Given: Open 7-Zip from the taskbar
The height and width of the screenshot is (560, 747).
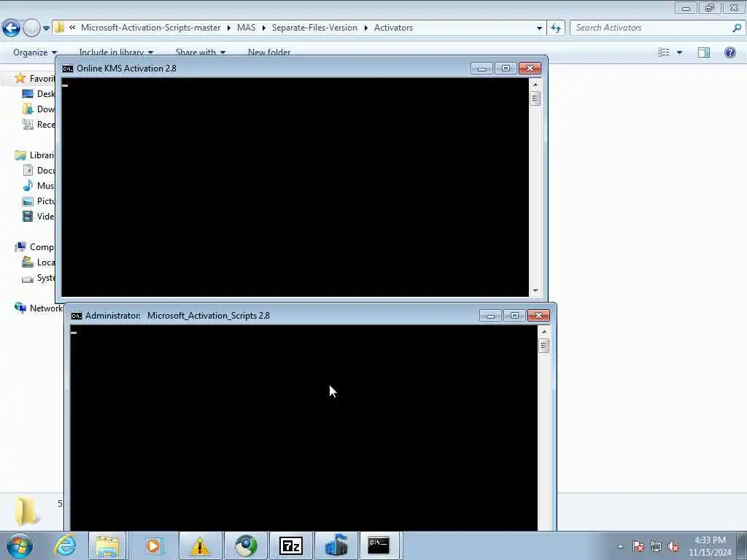Looking at the screenshot, I should 290,545.
